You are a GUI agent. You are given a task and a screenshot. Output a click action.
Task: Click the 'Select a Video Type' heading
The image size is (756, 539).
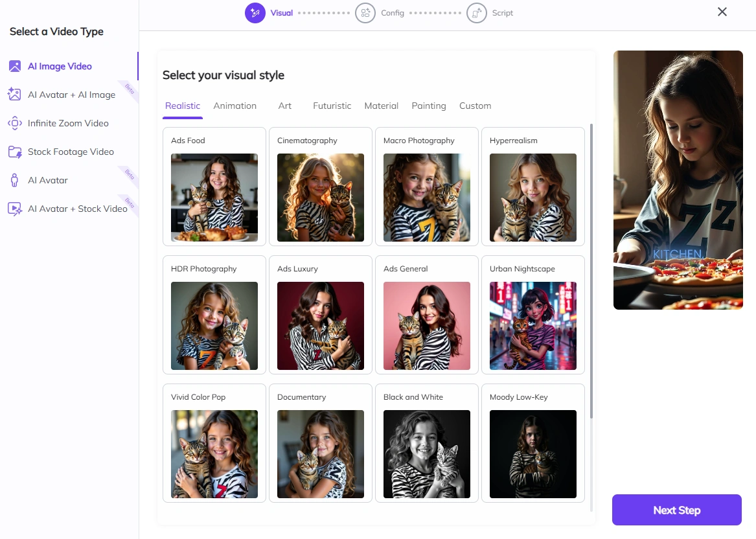coord(56,31)
